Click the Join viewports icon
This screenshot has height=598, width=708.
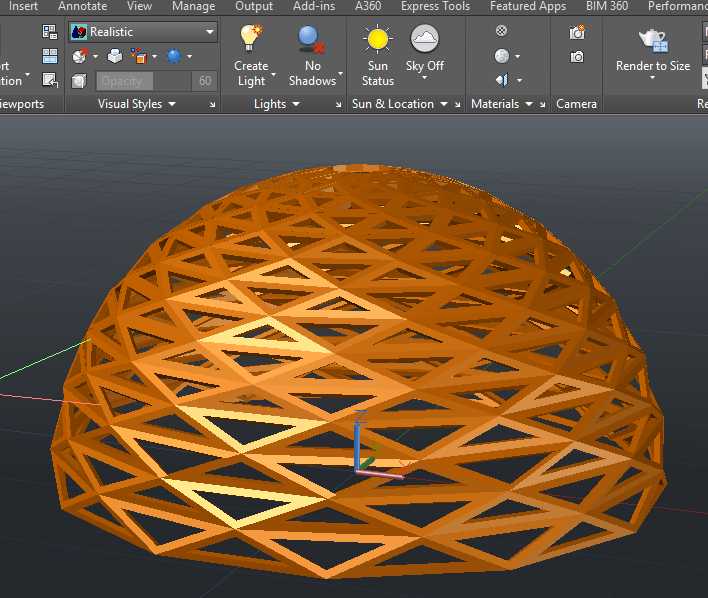(50, 56)
